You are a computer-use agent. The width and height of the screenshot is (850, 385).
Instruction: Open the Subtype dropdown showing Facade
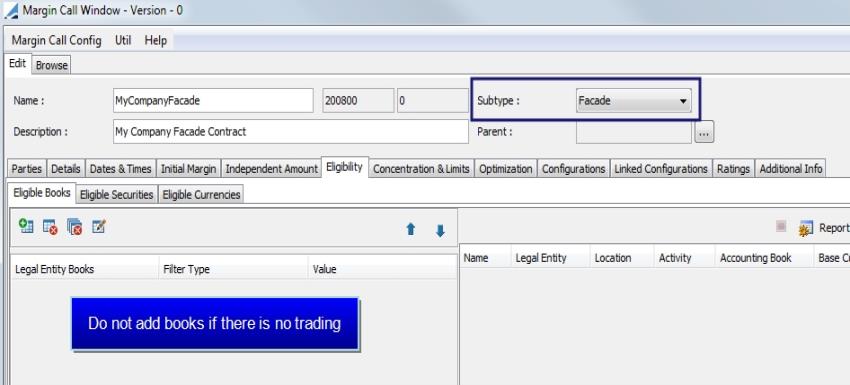click(634, 101)
